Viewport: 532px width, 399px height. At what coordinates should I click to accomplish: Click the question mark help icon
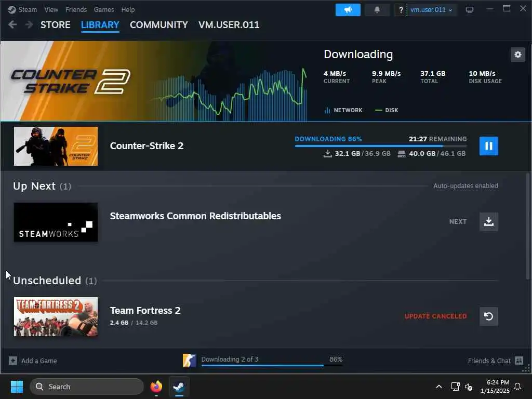pyautogui.click(x=401, y=10)
